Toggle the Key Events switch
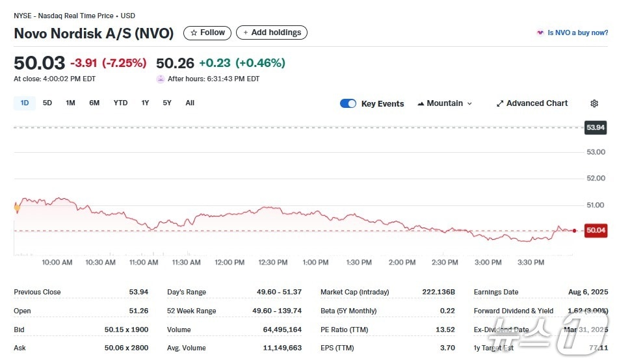Viewport: 617px width, 364px height. [348, 103]
